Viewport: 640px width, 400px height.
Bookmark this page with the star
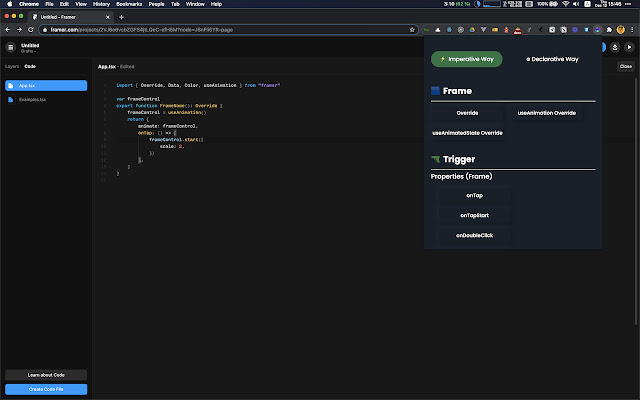tap(412, 29)
